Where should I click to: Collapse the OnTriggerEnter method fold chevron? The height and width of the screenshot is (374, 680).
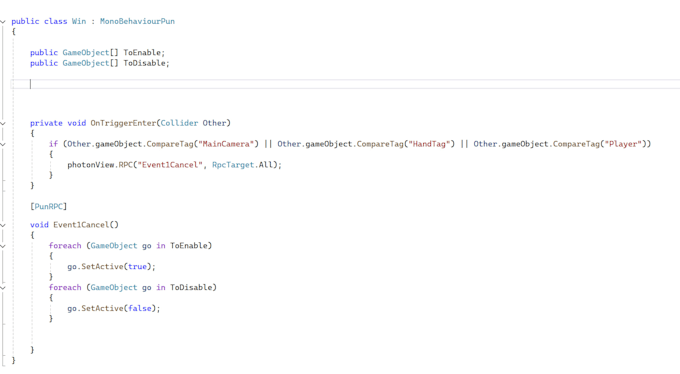pyautogui.click(x=3, y=124)
